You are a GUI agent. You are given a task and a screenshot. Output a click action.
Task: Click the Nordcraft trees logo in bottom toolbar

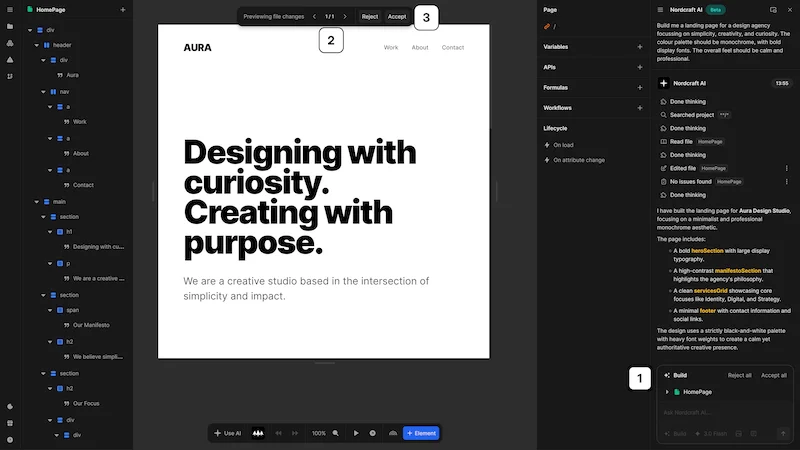(258, 433)
